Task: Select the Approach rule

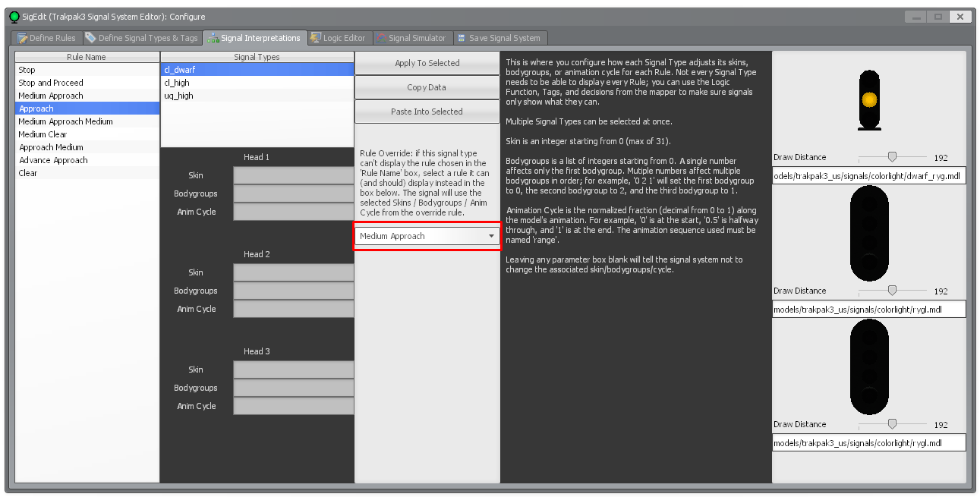Action: coord(87,109)
